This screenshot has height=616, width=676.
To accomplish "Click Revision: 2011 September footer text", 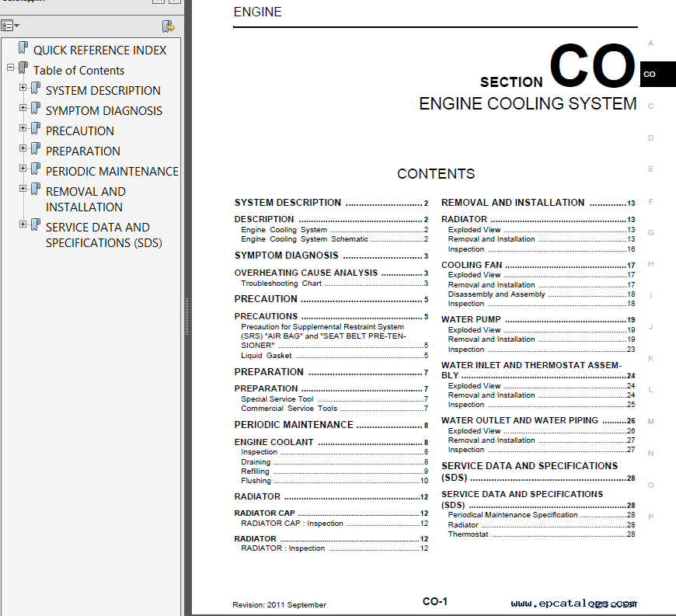I will pyautogui.click(x=280, y=605).
